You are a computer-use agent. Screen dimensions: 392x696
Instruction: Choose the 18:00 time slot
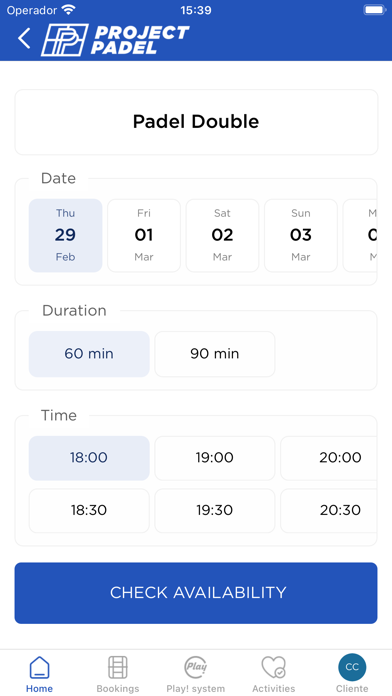pos(89,458)
